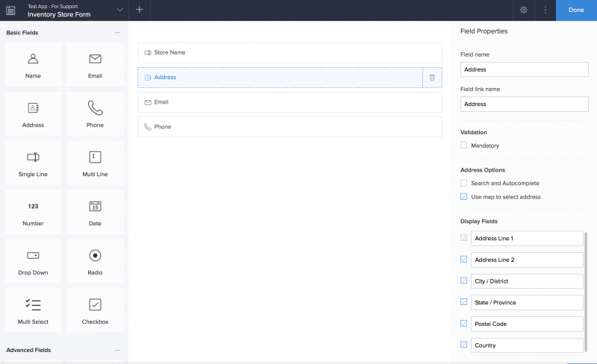Choose the Single Line field icon

pos(33,157)
